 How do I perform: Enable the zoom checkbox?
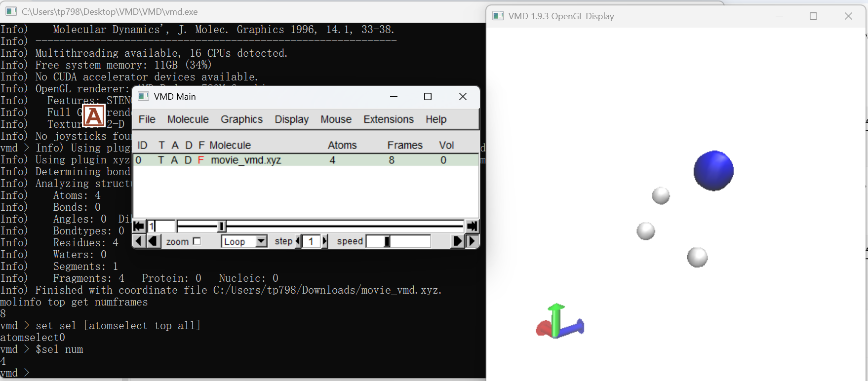point(197,241)
